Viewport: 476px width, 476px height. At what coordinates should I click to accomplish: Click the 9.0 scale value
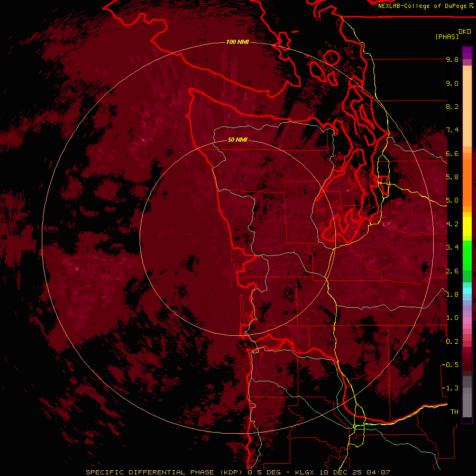[452, 83]
